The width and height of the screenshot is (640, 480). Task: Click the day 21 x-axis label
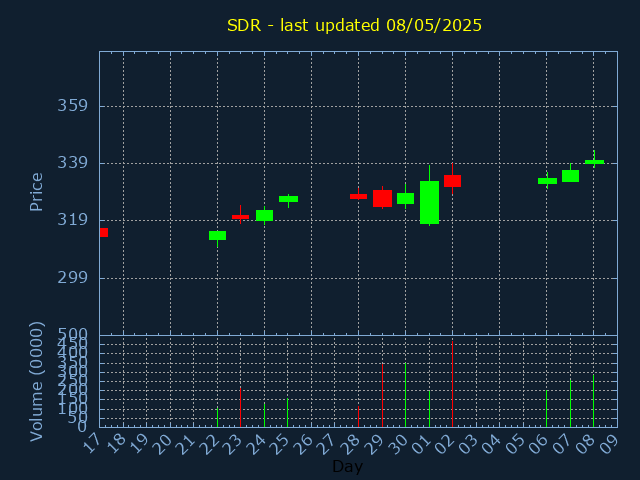(x=186, y=444)
